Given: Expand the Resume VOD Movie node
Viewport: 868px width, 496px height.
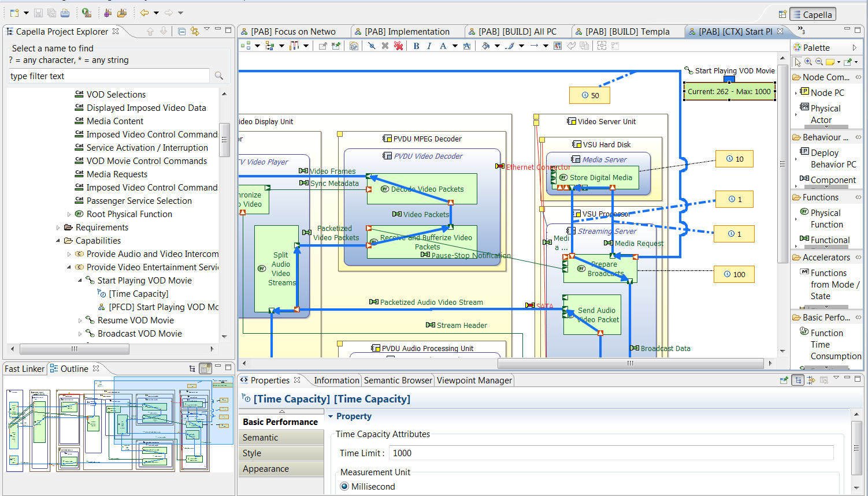Looking at the screenshot, I should 80,320.
